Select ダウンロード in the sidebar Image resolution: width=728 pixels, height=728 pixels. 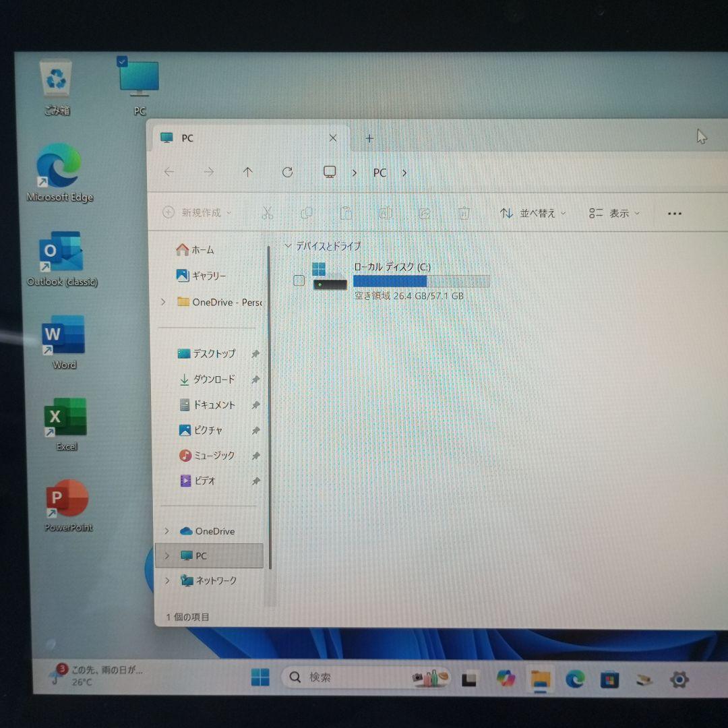(214, 380)
